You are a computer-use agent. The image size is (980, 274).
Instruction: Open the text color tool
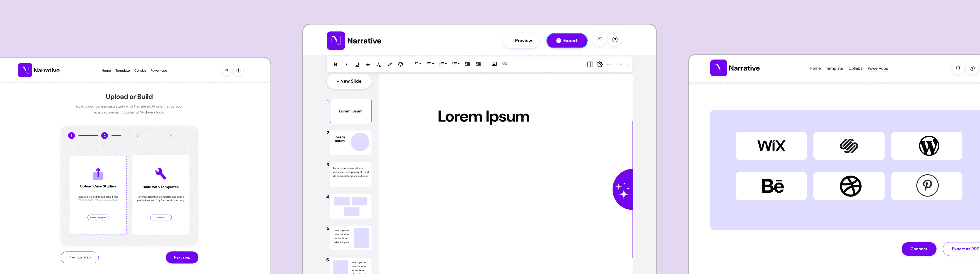point(379,64)
